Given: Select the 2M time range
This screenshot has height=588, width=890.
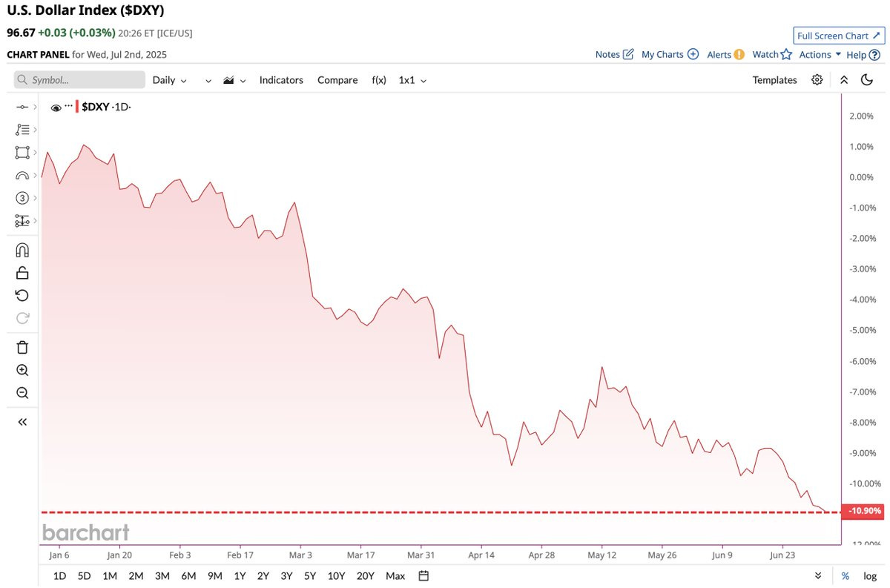Looking at the screenshot, I should (136, 576).
